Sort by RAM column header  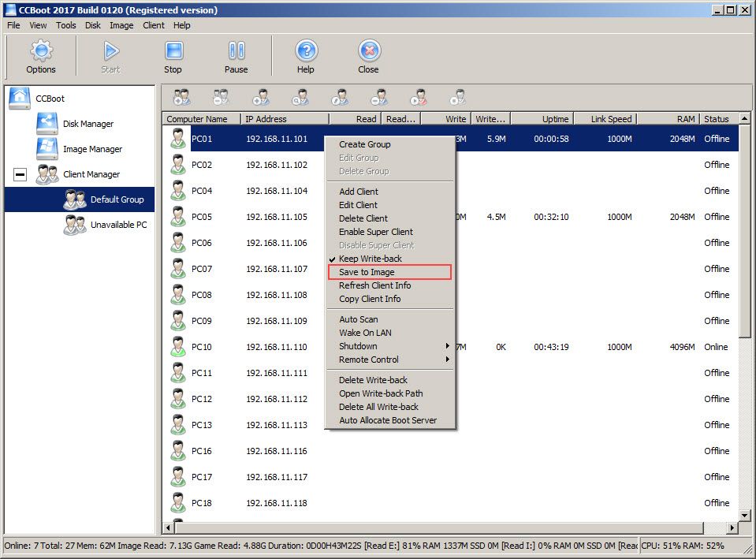(668, 118)
